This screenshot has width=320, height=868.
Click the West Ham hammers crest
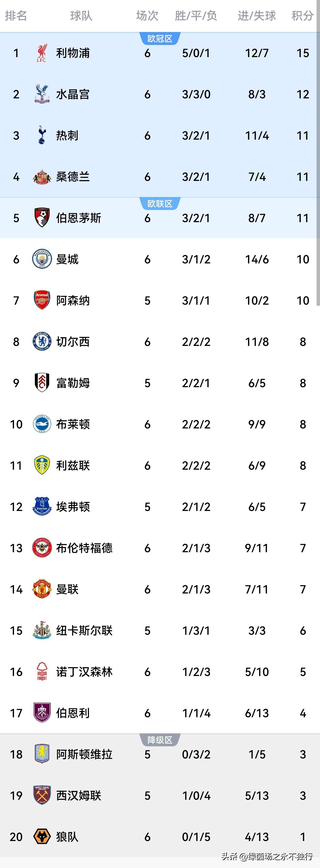pos(42,795)
